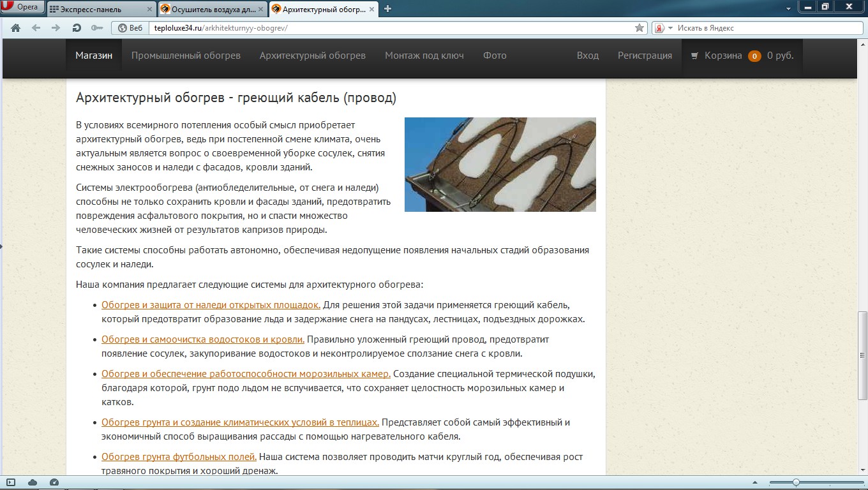The height and width of the screenshot is (490, 868).
Task: Close the Экспресс-панель tab
Action: [x=149, y=9]
